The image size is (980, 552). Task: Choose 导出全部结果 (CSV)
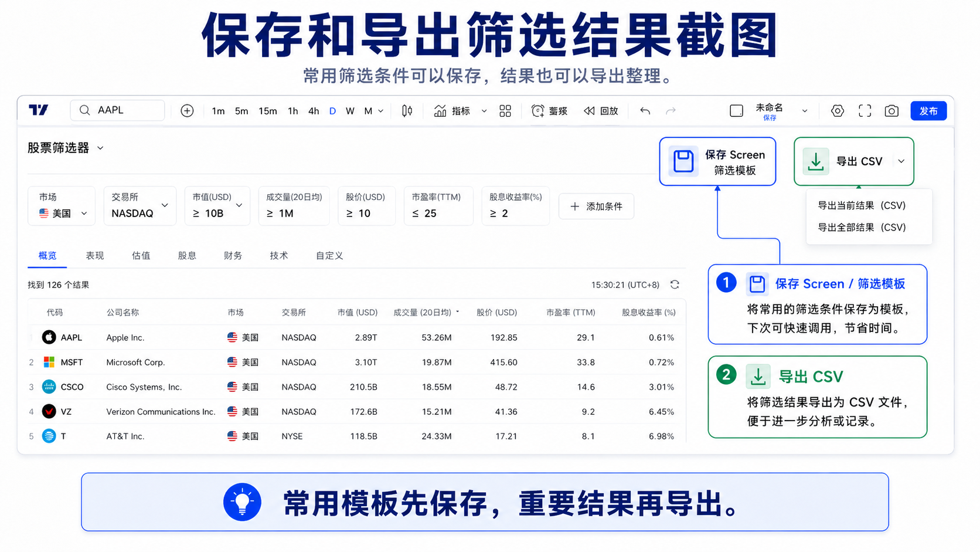pos(862,227)
